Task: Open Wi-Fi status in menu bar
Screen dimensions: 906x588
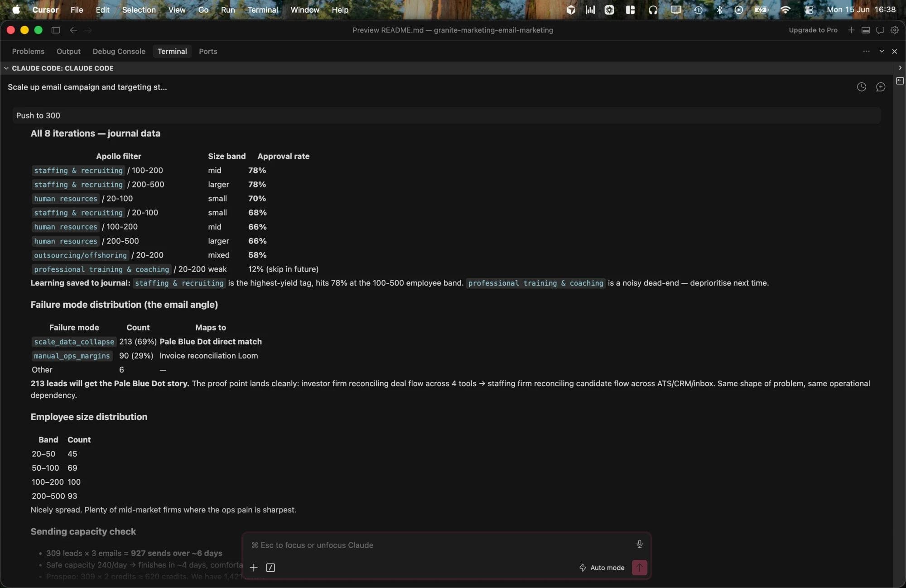Action: tap(785, 10)
